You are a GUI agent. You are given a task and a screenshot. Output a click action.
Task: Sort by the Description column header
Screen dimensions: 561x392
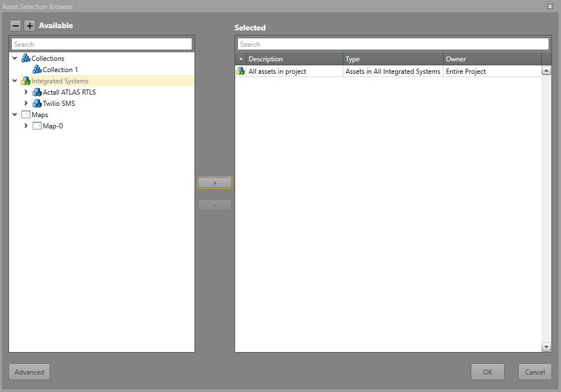click(294, 59)
